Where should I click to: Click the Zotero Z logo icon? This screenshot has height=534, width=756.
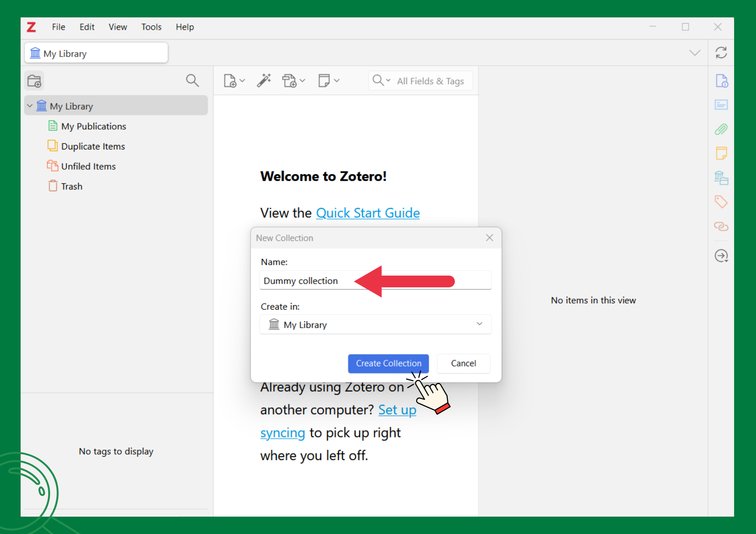31,27
